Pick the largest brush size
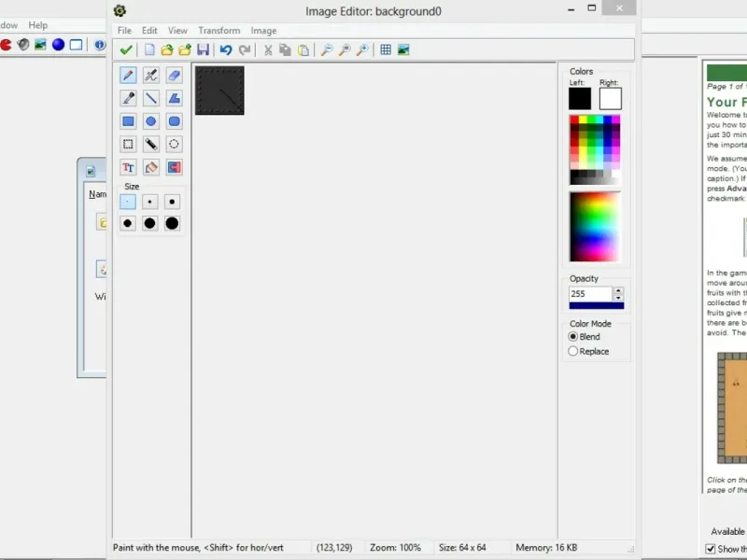 [172, 223]
